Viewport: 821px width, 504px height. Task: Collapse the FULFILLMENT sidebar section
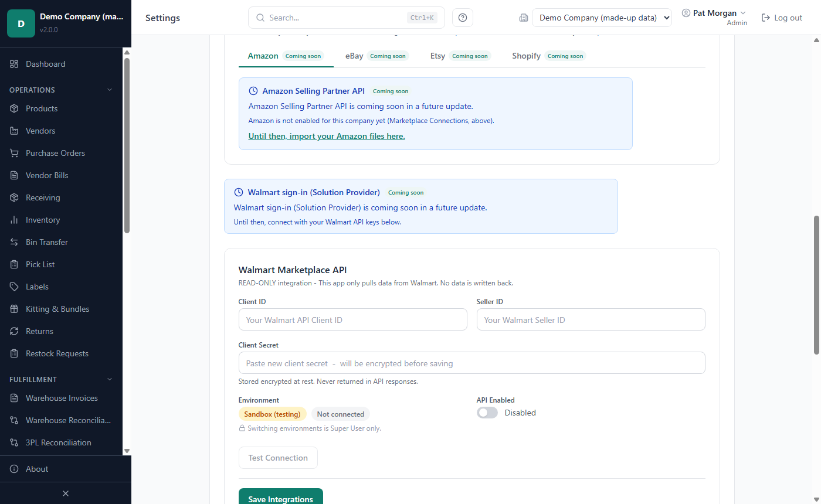(x=109, y=379)
